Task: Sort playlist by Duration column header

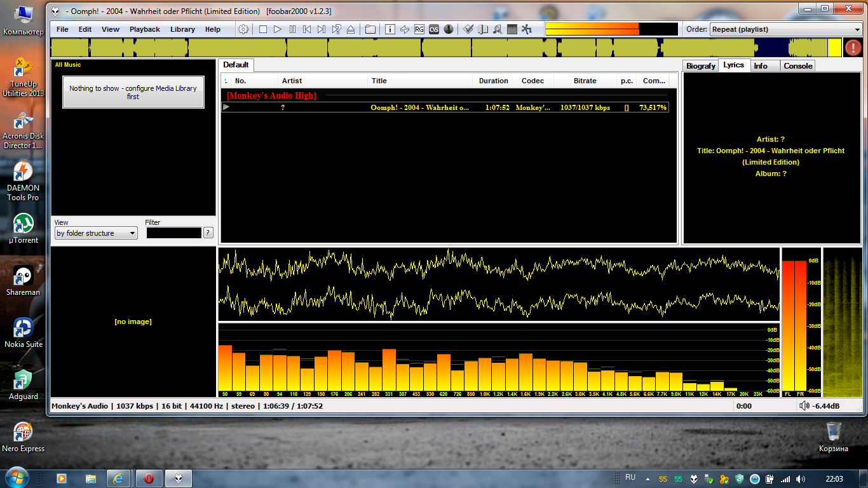Action: coord(493,81)
